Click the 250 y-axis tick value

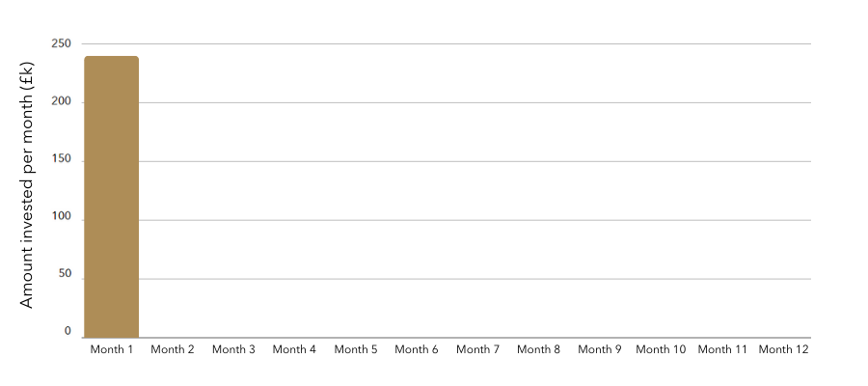(62, 43)
